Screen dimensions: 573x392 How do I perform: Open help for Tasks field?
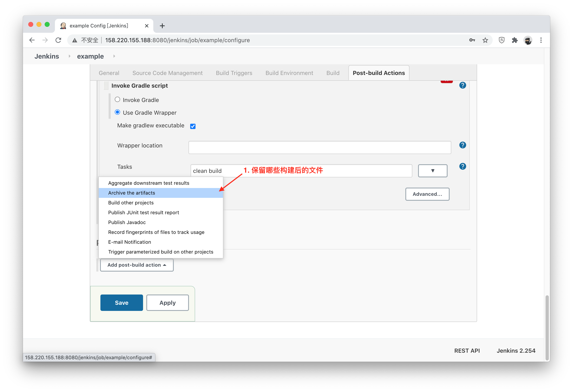463,166
